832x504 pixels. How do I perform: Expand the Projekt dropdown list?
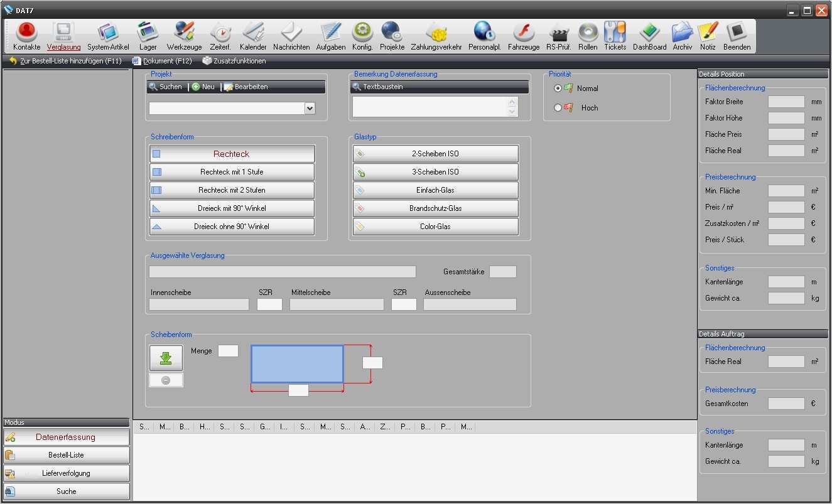(310, 109)
